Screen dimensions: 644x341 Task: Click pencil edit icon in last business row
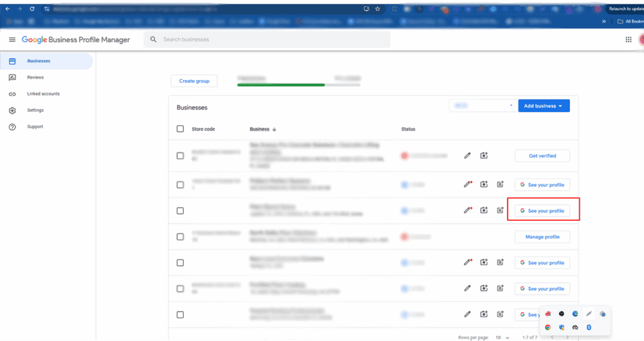coord(467,314)
